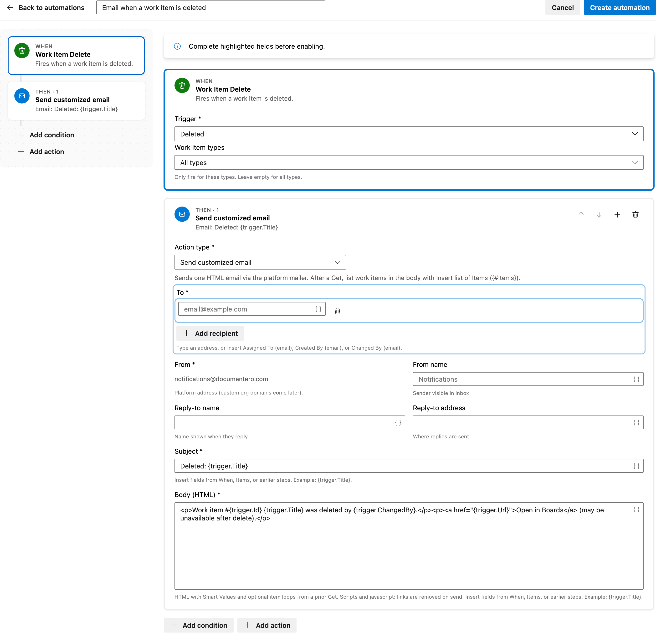Viewport: 656px width, 644px height.
Task: Click the green trash icon in main WHEN panel
Action: (x=182, y=86)
